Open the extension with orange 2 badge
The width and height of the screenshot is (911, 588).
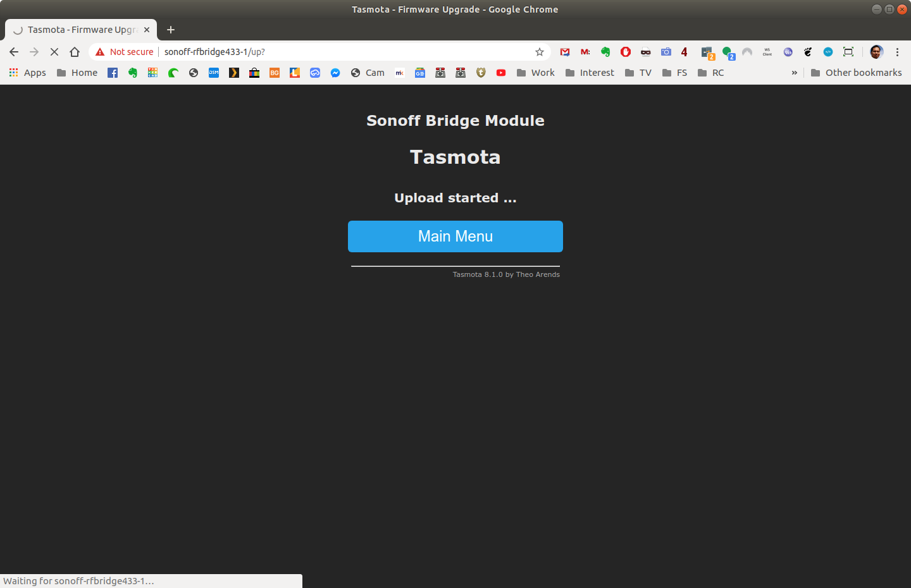[707, 53]
